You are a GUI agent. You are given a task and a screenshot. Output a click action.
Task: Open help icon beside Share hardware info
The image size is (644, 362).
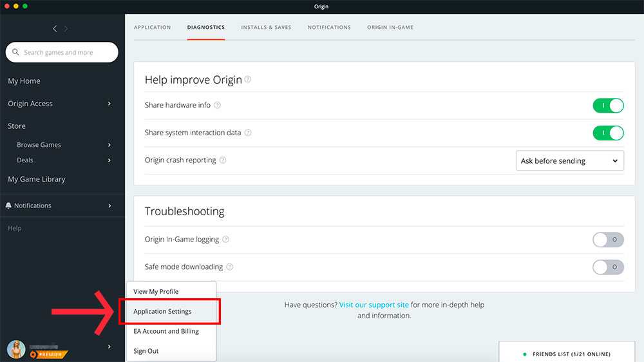click(x=217, y=105)
